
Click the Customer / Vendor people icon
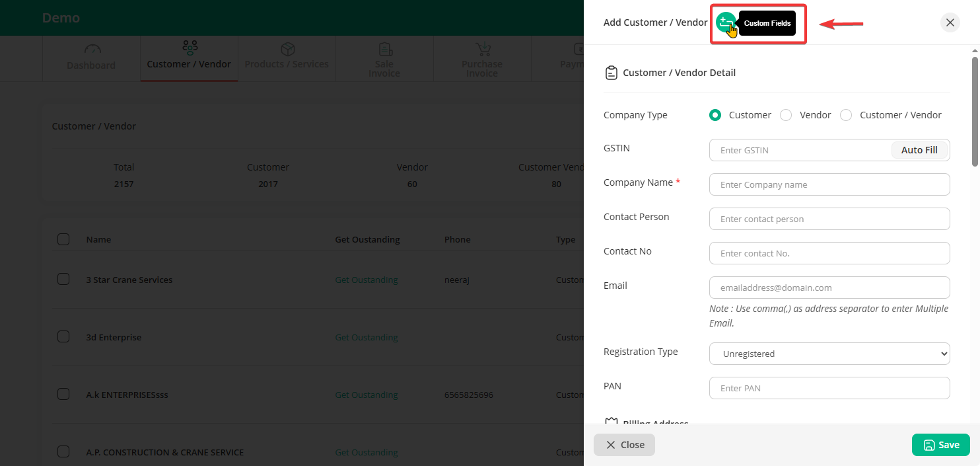point(190,48)
